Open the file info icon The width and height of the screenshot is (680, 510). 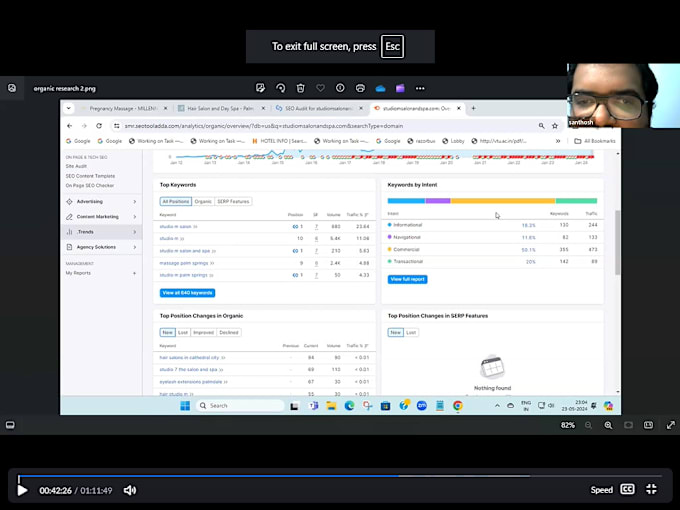coord(340,88)
